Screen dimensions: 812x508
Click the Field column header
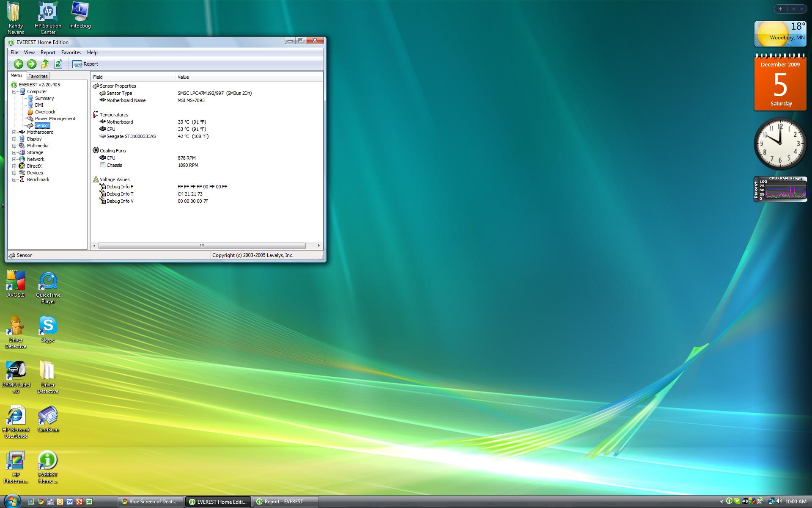133,77
